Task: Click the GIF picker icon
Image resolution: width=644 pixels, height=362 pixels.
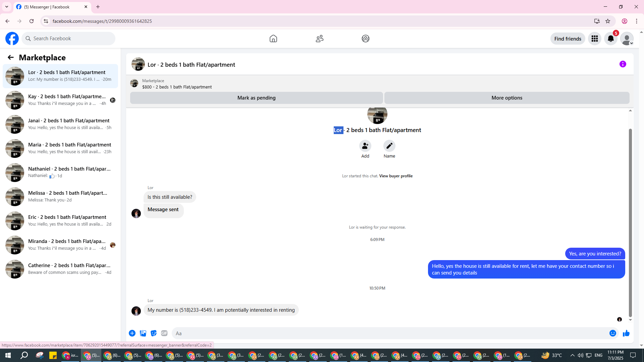Action: tap(164, 333)
